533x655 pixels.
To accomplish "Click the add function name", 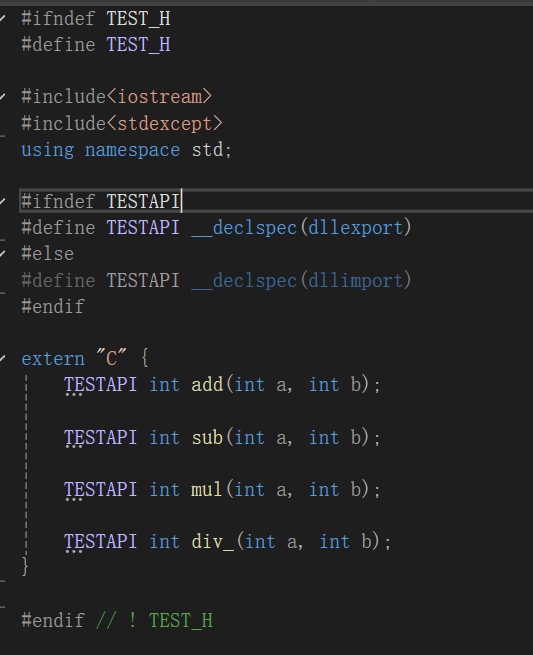I will tap(207, 385).
